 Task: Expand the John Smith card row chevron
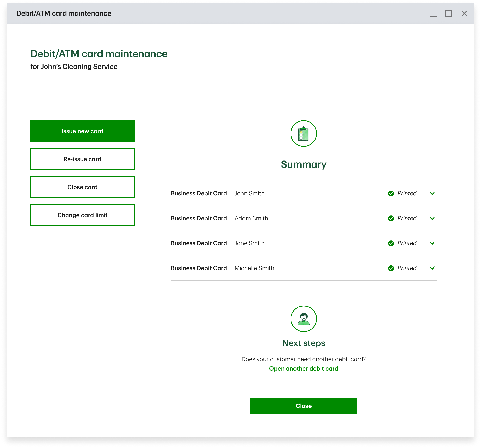(x=432, y=193)
